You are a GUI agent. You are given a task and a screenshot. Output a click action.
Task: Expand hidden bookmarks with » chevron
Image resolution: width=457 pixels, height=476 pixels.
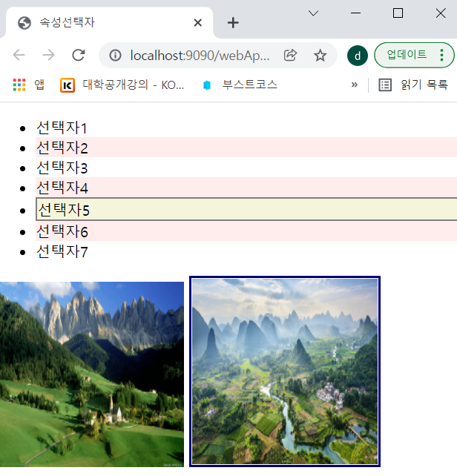click(x=355, y=85)
